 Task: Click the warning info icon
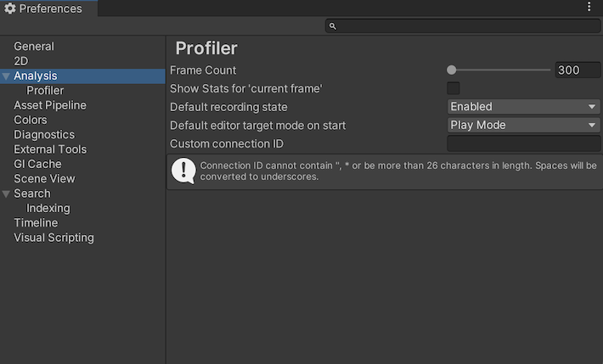coord(183,171)
